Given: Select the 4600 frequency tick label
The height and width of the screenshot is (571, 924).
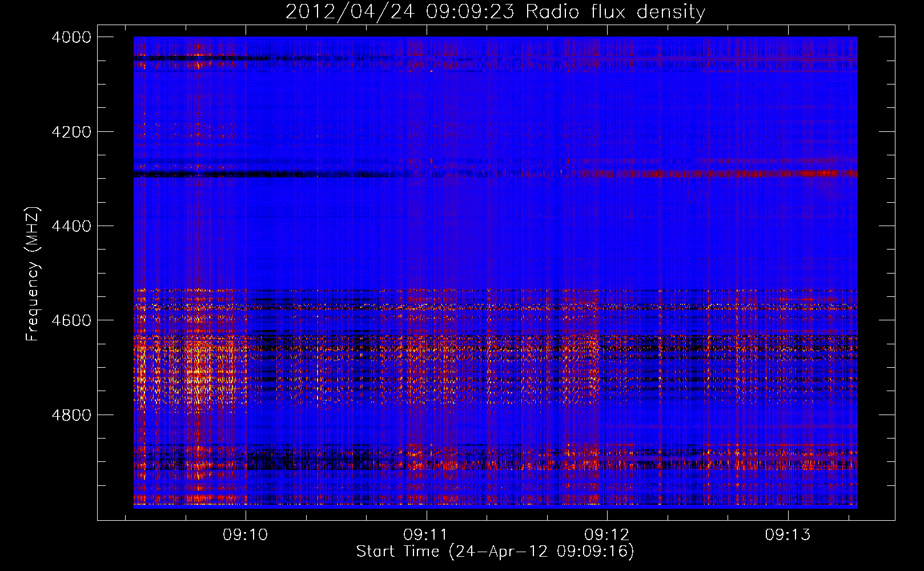Looking at the screenshot, I should (x=71, y=320).
